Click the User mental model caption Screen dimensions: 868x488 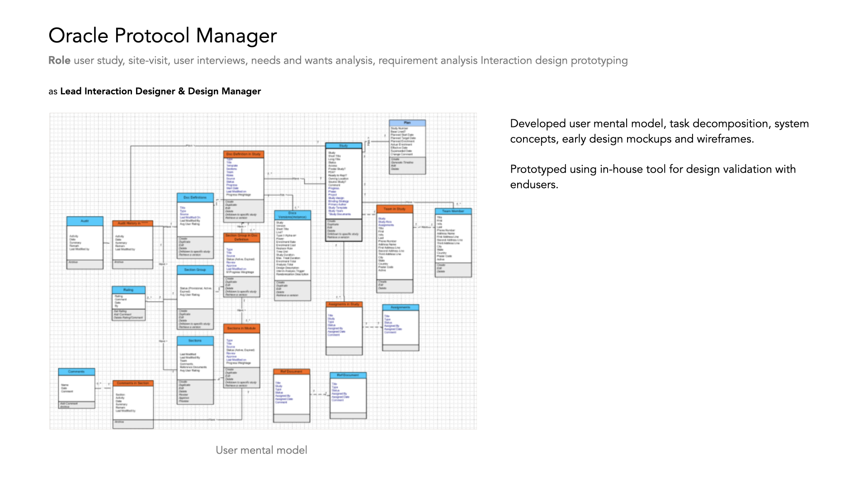(261, 450)
